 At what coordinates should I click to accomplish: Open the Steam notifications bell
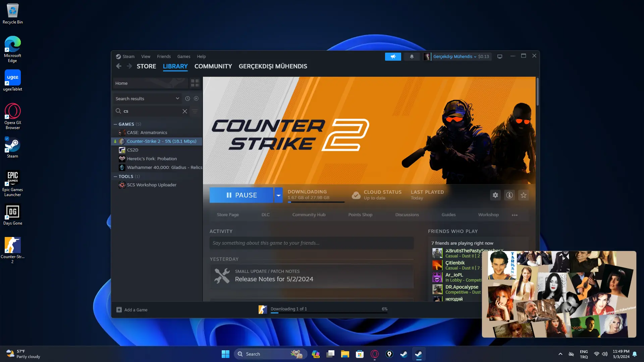(412, 57)
